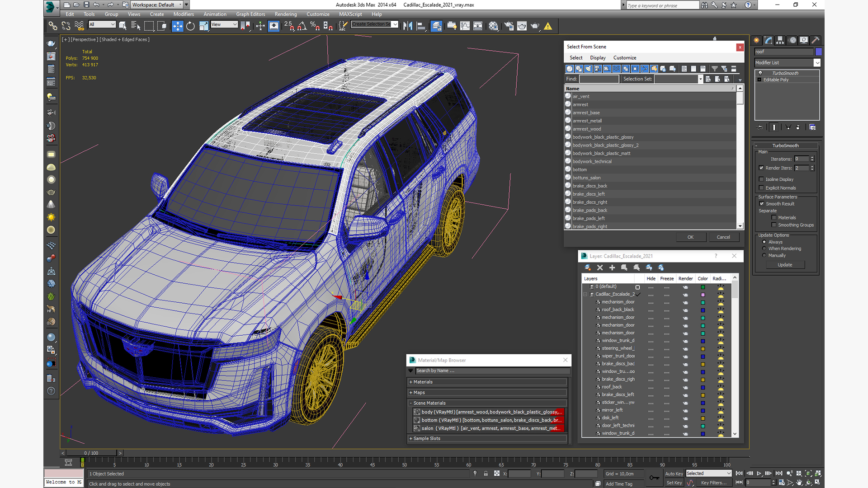Open Display menu in Select From Scene

598,58
